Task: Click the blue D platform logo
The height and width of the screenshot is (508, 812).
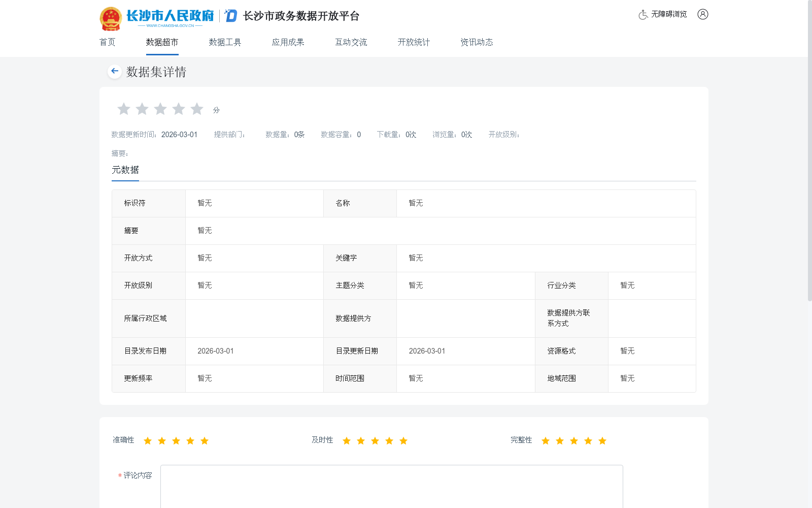Action: (x=231, y=16)
